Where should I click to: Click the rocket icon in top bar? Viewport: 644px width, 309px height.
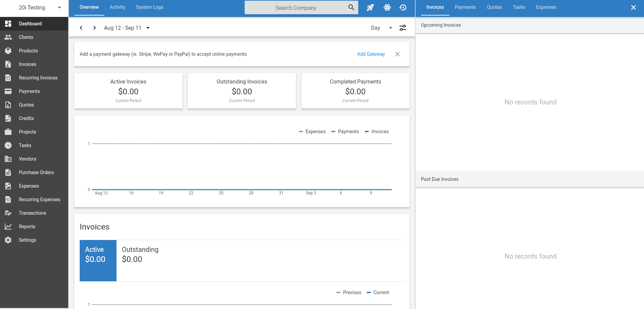coord(370,7)
